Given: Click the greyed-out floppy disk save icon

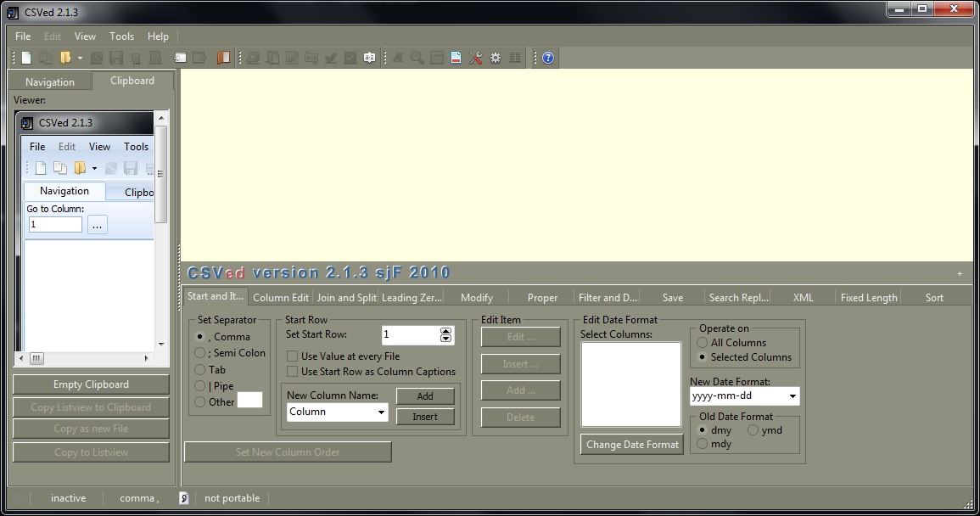Looking at the screenshot, I should (115, 59).
